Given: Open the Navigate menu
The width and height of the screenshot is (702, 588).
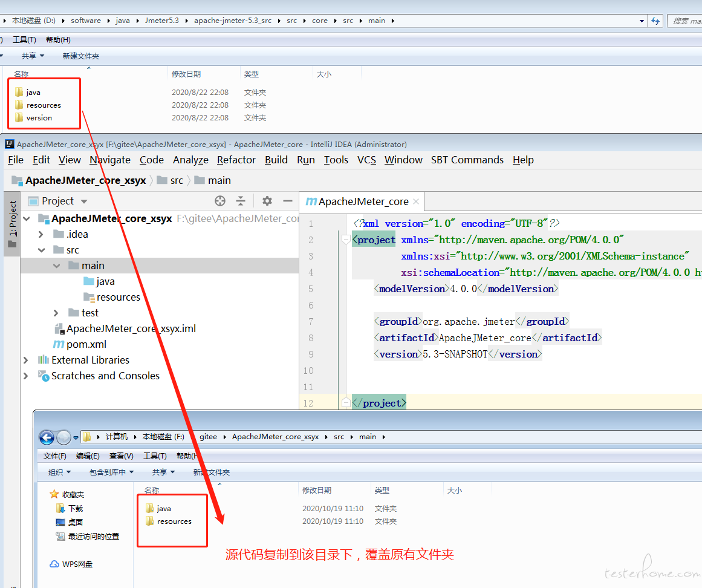Looking at the screenshot, I should pyautogui.click(x=110, y=160).
